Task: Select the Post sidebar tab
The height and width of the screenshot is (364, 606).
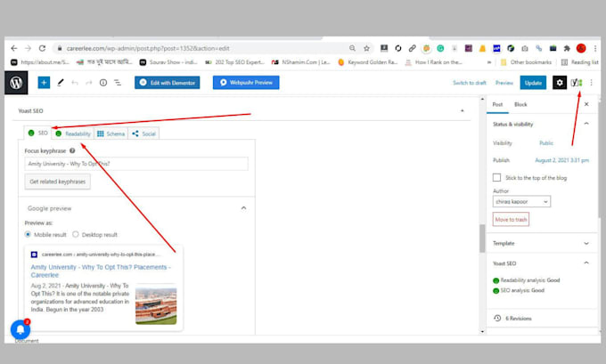Action: (x=497, y=104)
